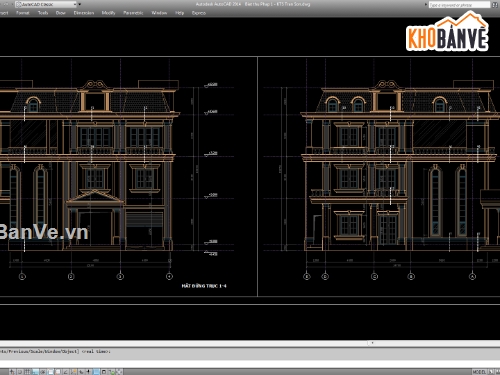Toggle 3D Object Snap in status bar

click(58, 372)
